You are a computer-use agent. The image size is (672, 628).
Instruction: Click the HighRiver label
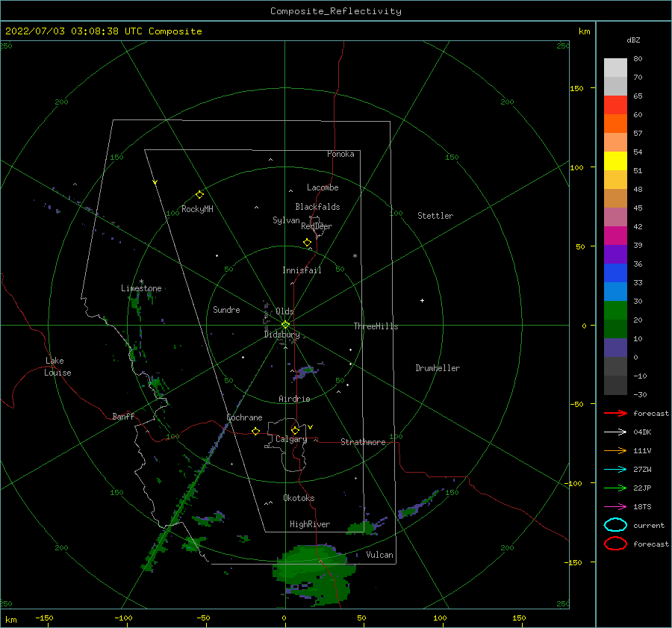[309, 525]
